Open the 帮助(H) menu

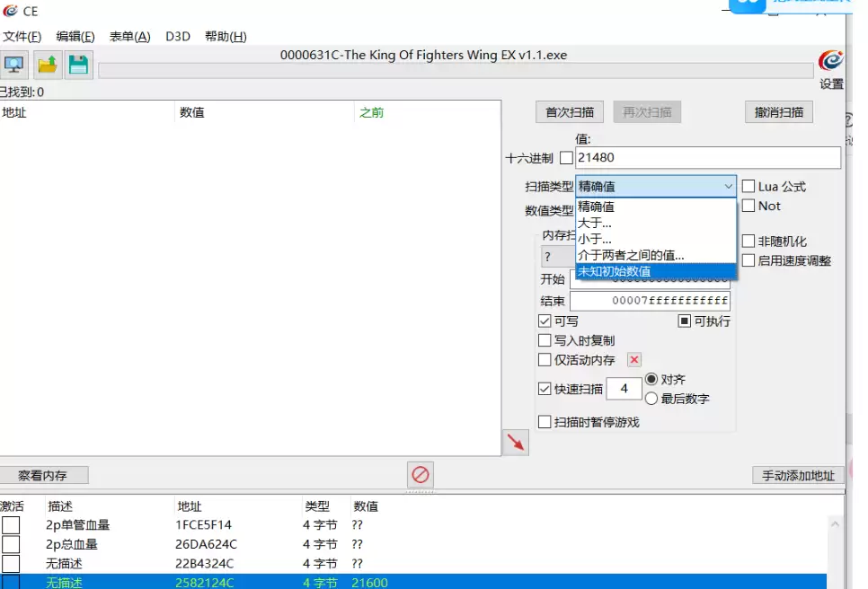tap(226, 37)
